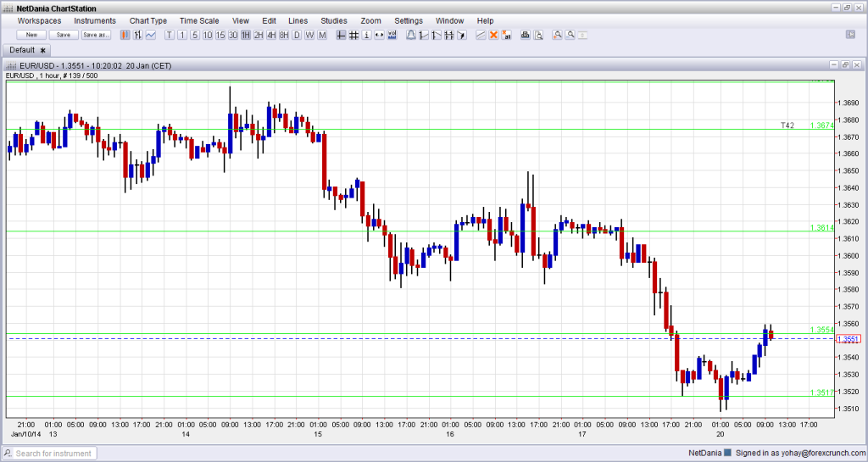
Task: Click the delete all lines icon
Action: (x=506, y=35)
